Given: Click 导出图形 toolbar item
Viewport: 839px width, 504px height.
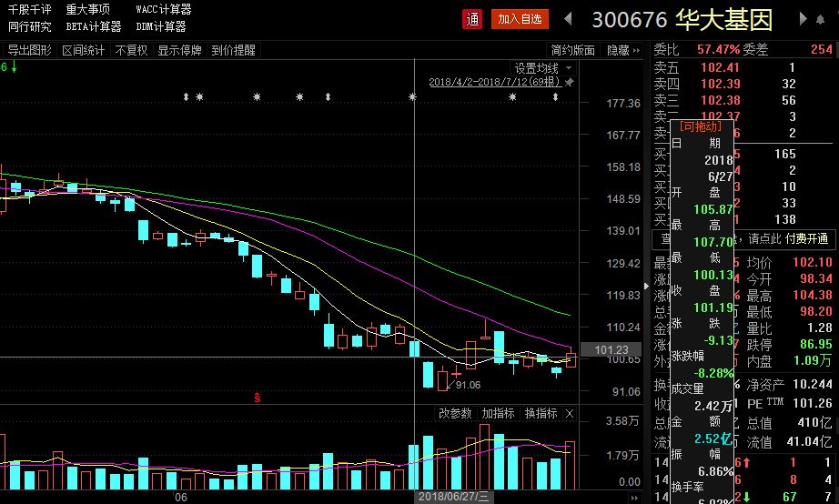Looking at the screenshot, I should point(29,50).
